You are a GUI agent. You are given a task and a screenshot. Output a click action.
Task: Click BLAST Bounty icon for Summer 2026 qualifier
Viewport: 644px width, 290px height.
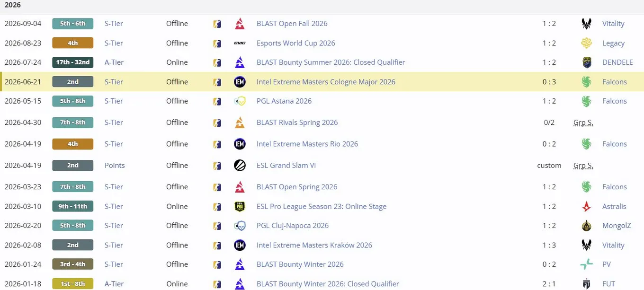click(240, 62)
